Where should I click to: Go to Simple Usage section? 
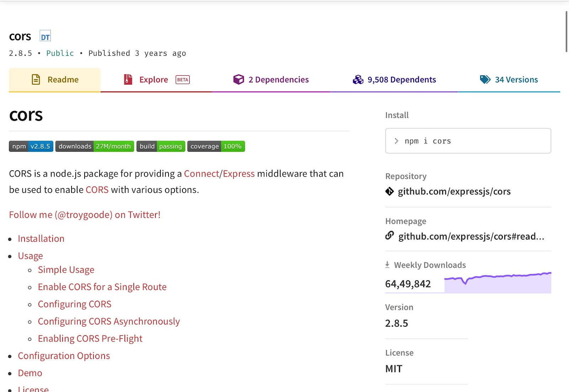click(x=66, y=270)
